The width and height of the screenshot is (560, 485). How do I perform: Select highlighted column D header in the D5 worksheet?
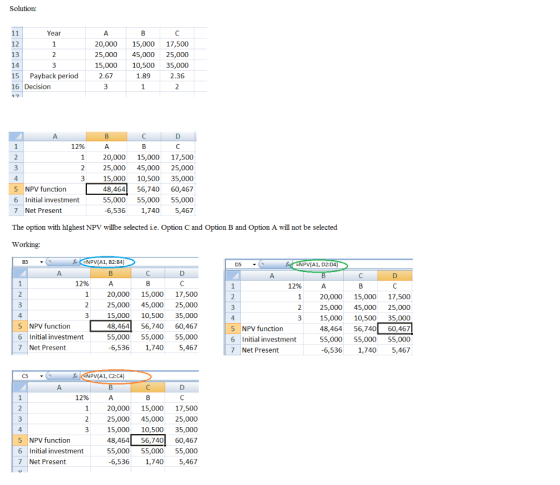tap(395, 276)
